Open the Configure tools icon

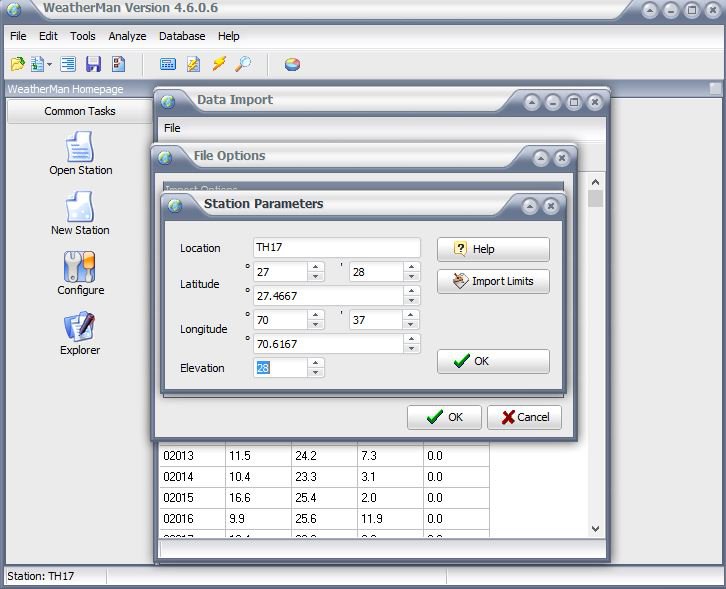[80, 273]
